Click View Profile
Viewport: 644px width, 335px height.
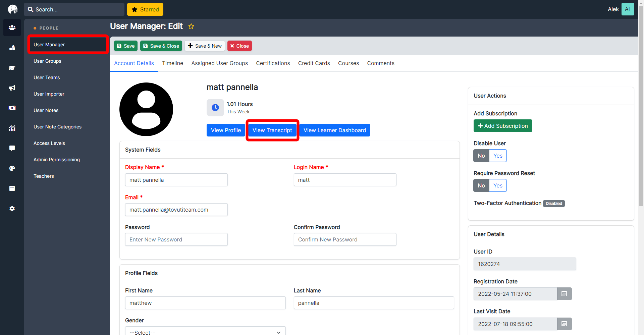tap(226, 130)
